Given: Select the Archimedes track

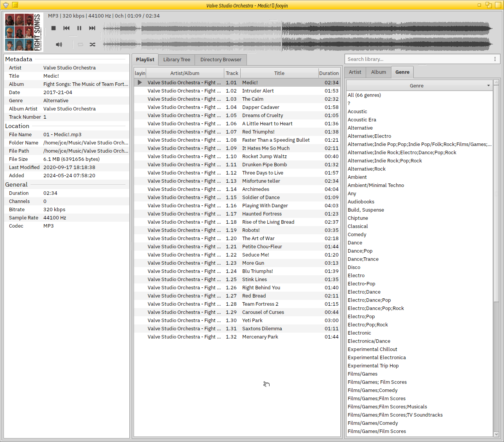Looking at the screenshot, I should click(x=237, y=189).
